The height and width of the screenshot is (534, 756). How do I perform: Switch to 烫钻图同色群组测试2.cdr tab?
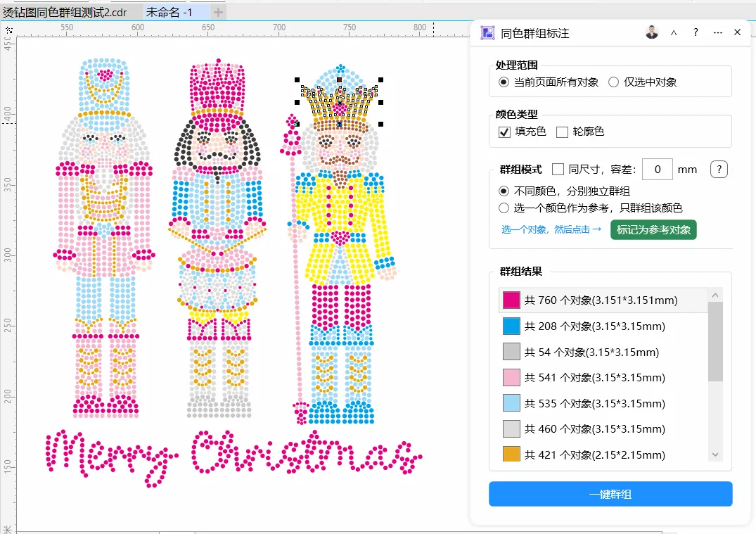pyautogui.click(x=65, y=12)
